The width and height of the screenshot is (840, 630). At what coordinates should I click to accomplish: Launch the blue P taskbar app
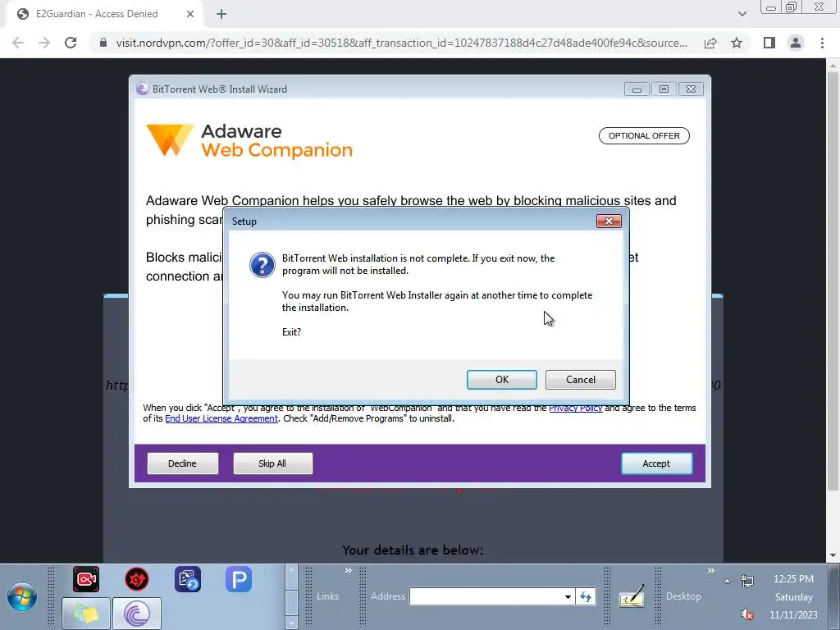coord(239,579)
